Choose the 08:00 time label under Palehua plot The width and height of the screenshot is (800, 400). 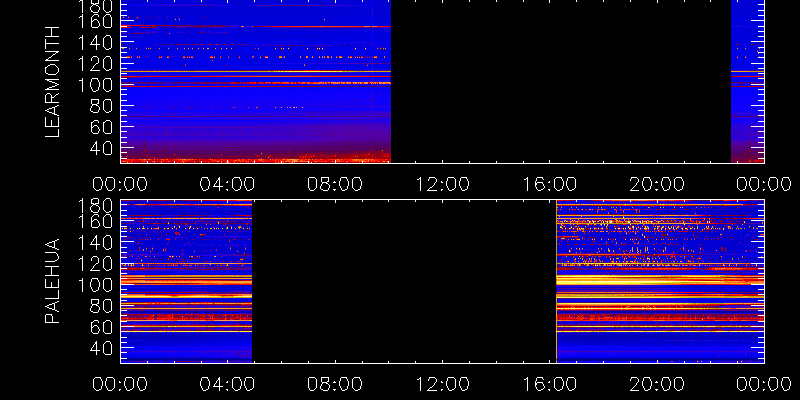tap(335, 384)
